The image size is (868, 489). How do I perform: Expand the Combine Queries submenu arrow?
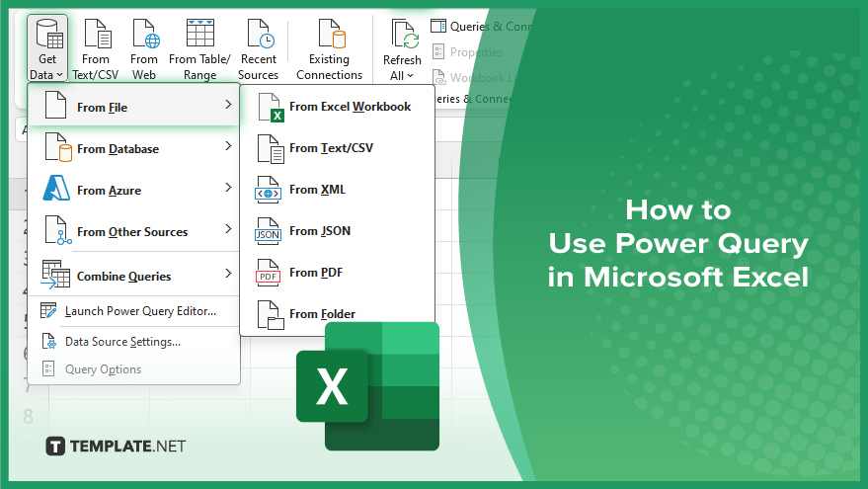tap(228, 273)
